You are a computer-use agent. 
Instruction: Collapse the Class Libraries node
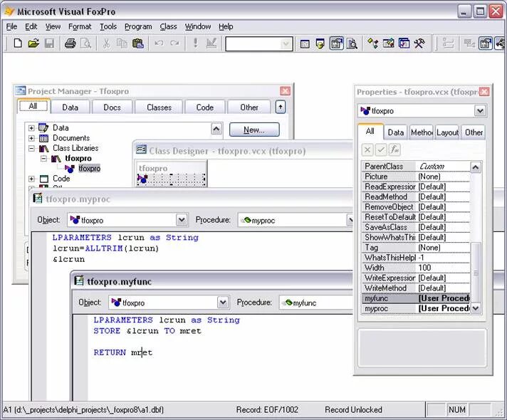point(31,148)
